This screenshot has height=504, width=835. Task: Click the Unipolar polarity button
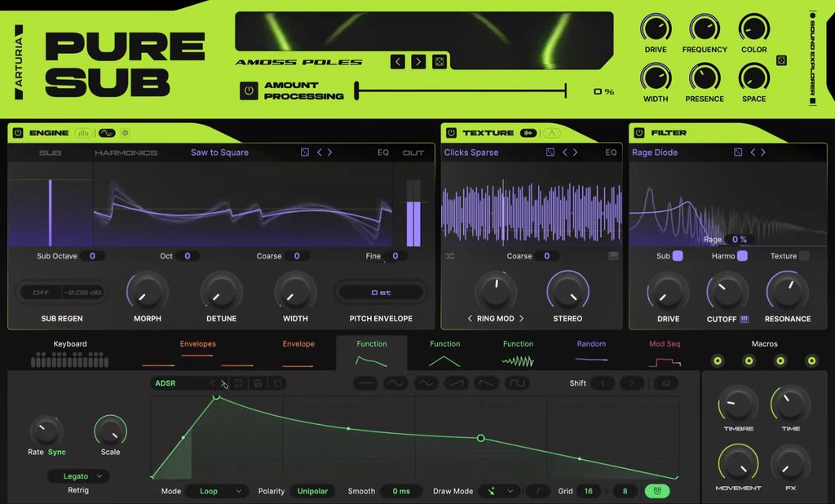312,491
